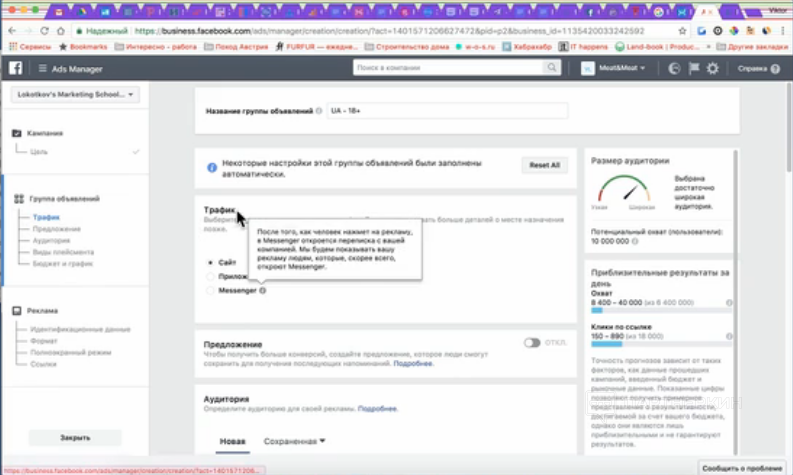Select the Сайт radio button

click(210, 261)
